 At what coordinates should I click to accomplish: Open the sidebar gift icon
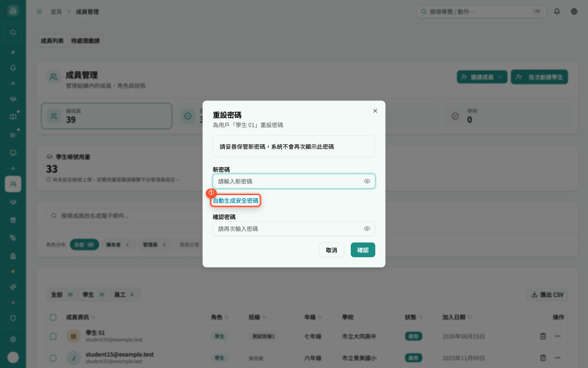(x=13, y=220)
